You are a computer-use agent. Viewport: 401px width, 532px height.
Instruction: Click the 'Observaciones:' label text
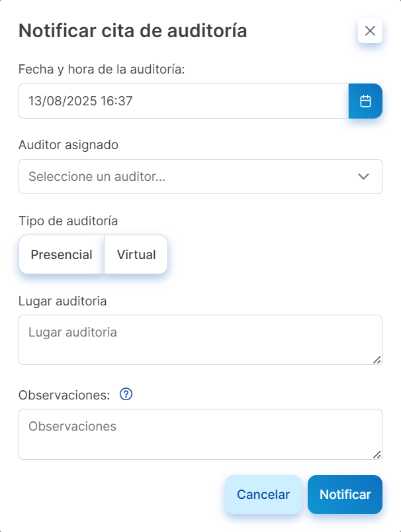click(x=64, y=395)
